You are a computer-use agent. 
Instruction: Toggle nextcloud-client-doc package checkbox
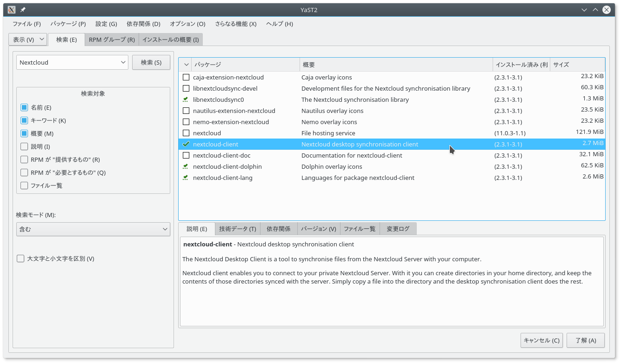click(186, 155)
